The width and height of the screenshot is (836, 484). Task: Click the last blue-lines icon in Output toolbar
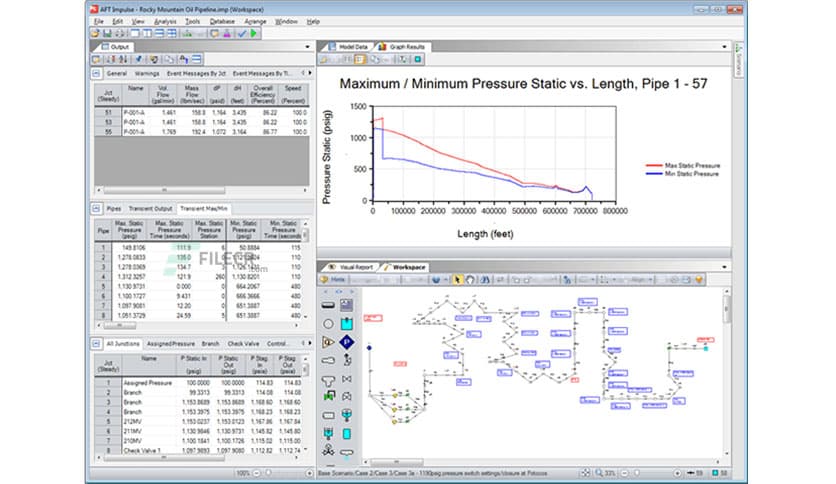click(x=196, y=59)
